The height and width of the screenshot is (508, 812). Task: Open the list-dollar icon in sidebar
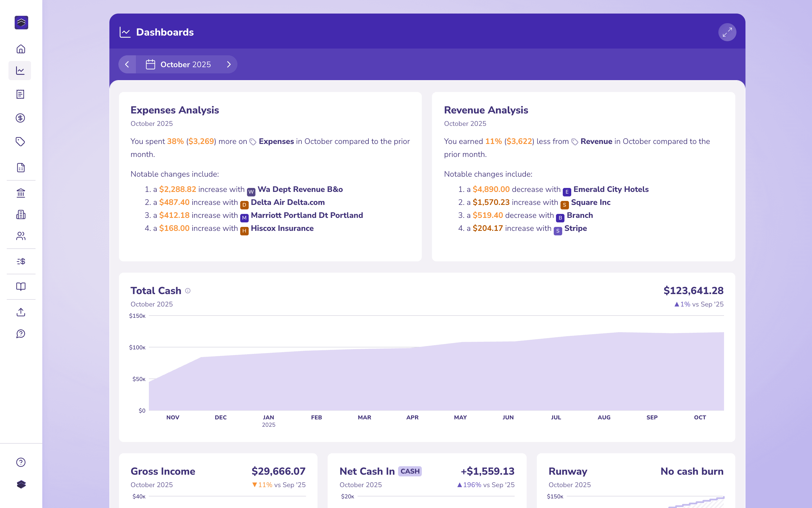(21, 261)
